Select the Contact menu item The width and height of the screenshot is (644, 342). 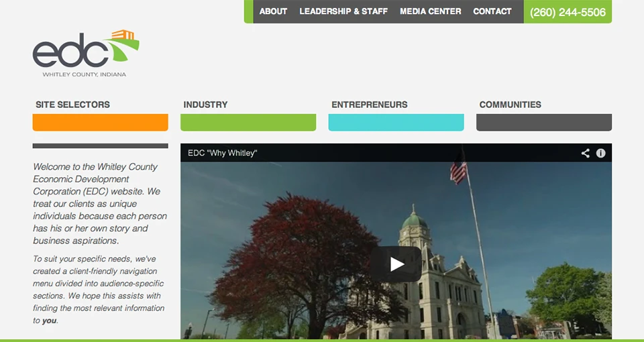492,11
